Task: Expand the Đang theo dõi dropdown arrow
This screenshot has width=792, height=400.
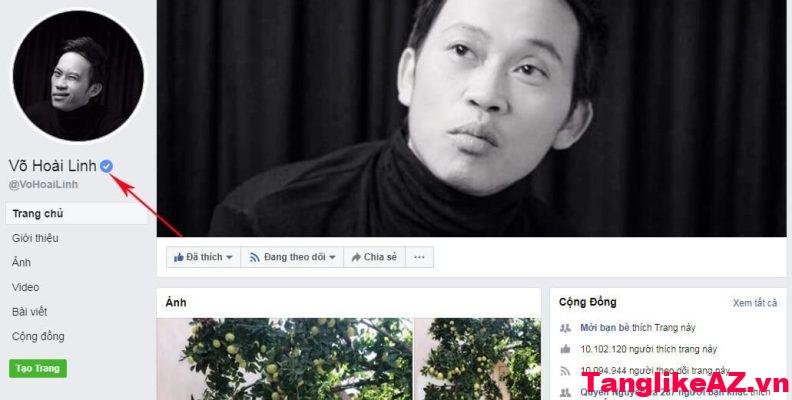Action: [x=332, y=258]
